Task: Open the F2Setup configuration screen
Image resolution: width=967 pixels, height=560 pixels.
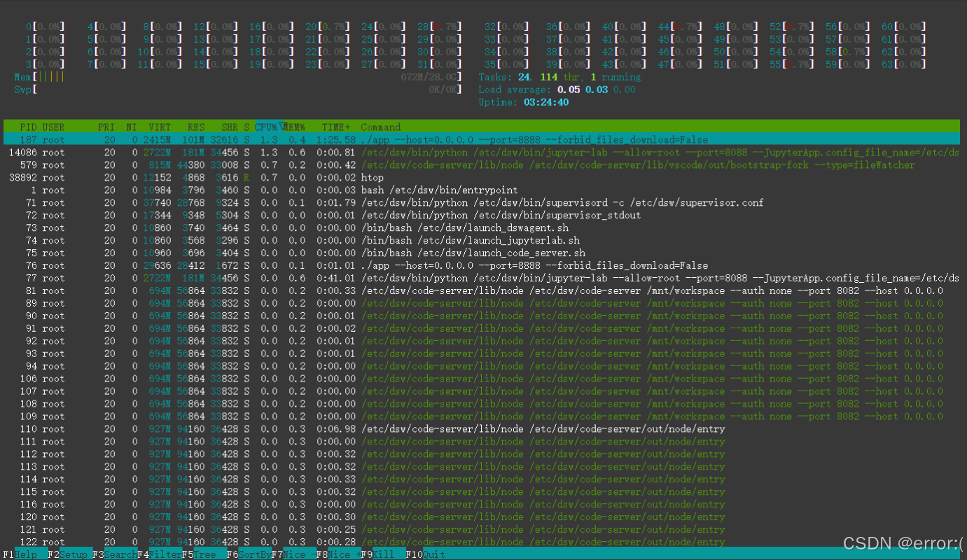Action: [x=69, y=554]
